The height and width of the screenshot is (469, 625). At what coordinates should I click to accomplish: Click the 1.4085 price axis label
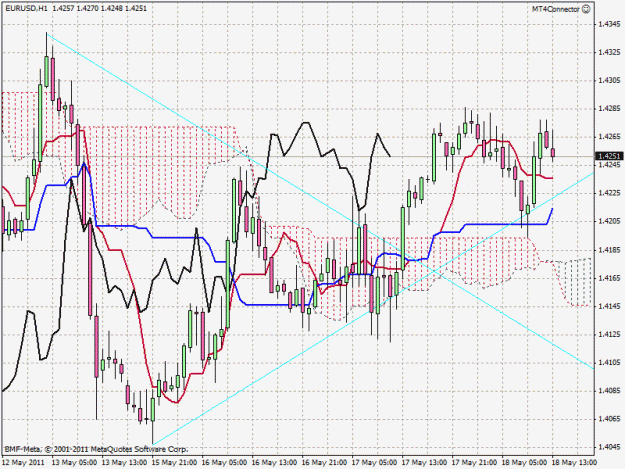pos(609,391)
